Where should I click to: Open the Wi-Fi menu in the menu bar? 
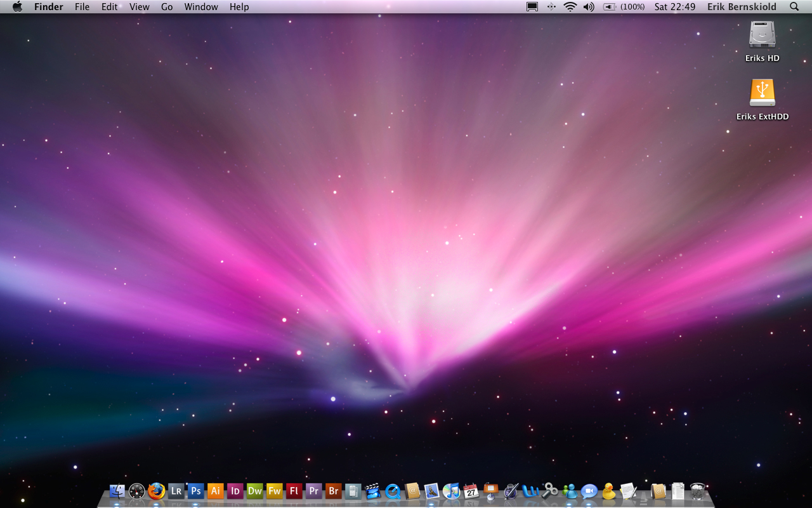570,6
